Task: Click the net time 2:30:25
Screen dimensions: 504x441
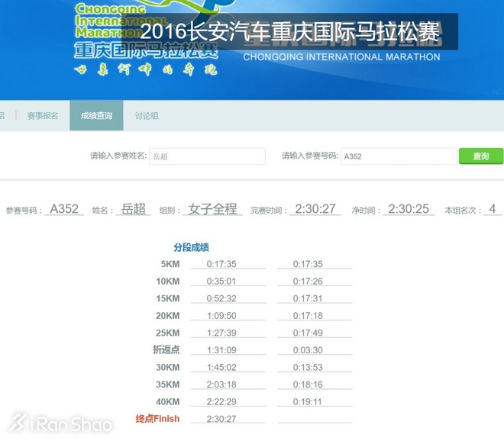Action: 409,209
